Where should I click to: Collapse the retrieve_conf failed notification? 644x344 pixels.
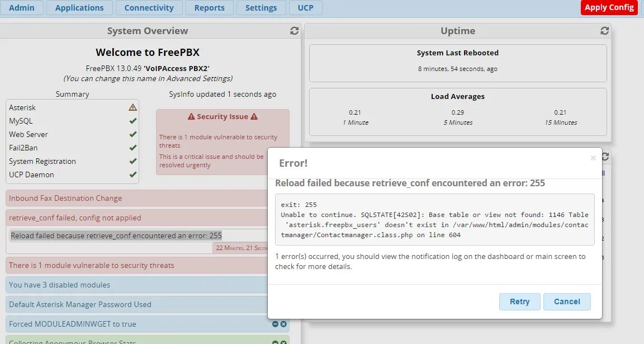(x=137, y=218)
